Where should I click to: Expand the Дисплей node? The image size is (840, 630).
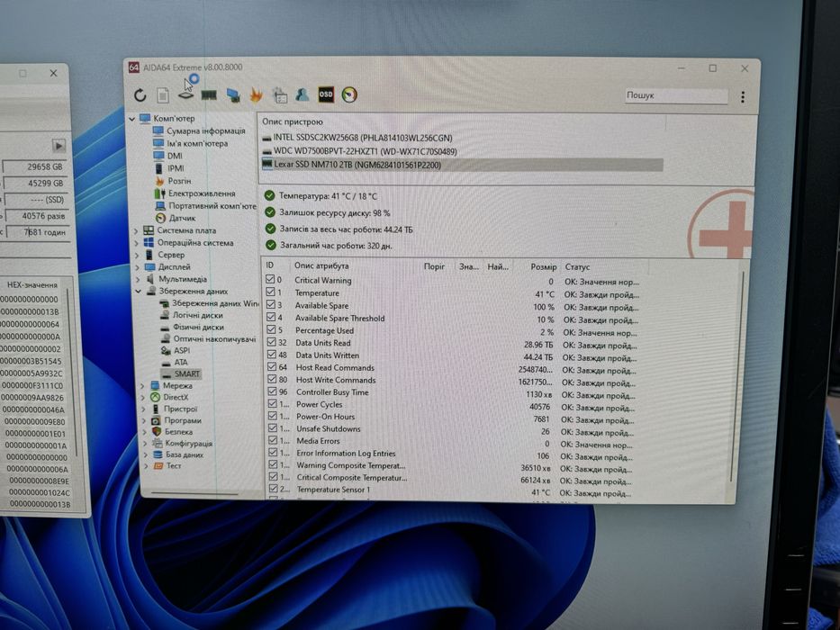[x=138, y=267]
